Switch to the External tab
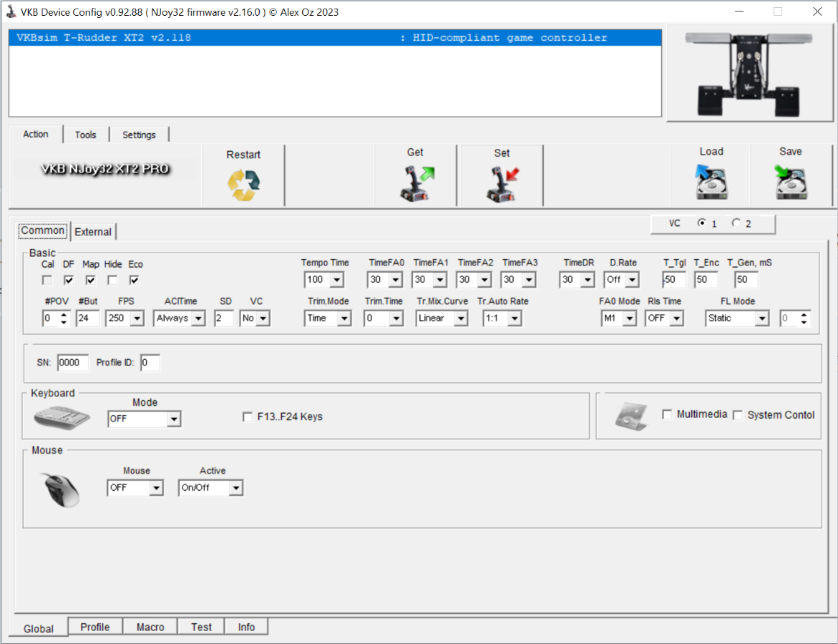Viewport: 838px width, 644px height. coord(93,231)
